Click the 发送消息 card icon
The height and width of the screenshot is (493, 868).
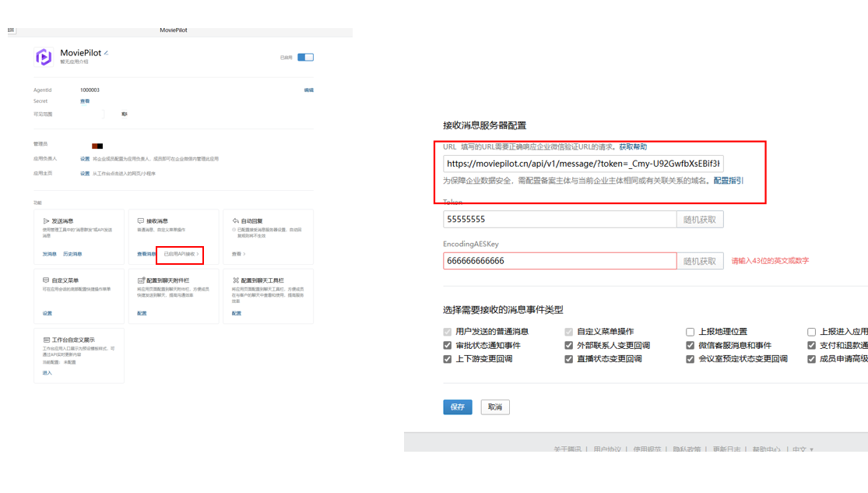tap(46, 221)
